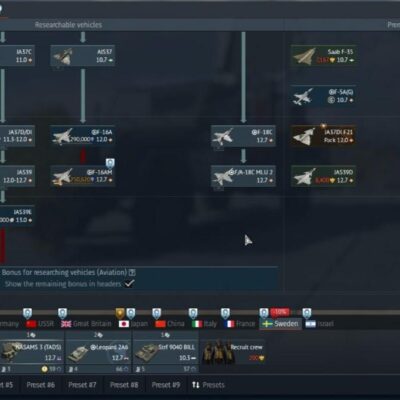Switch to the Israel nation tab
Image resolution: width=400 pixels, height=400 pixels.
tap(319, 324)
